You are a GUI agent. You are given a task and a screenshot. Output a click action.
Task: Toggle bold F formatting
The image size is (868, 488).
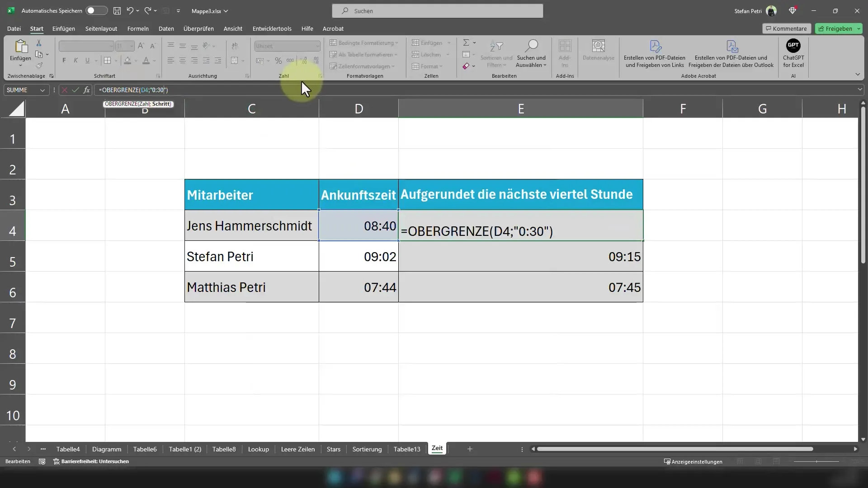click(64, 61)
